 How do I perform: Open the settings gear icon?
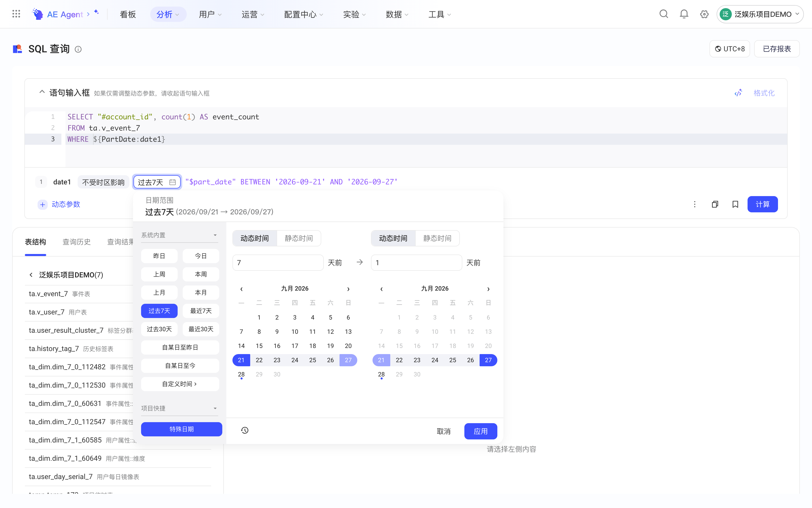click(704, 14)
